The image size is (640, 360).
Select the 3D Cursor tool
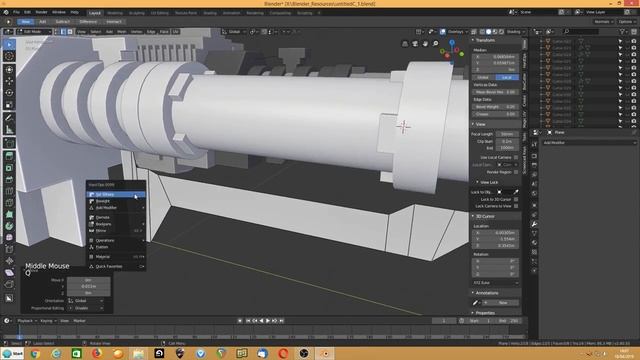pos(9,56)
